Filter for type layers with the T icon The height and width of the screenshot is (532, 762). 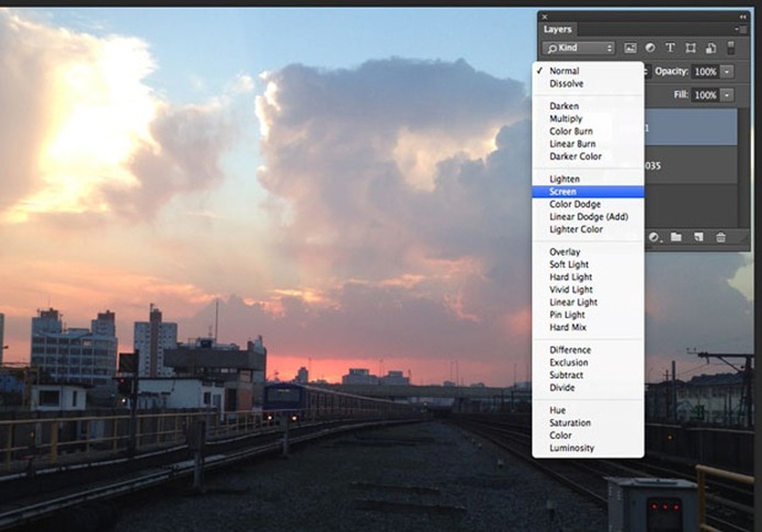pyautogui.click(x=670, y=48)
